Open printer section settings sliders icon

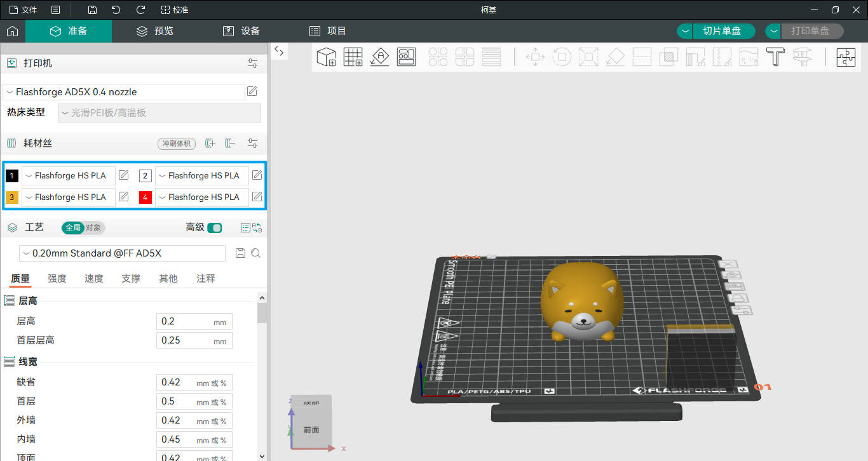253,63
